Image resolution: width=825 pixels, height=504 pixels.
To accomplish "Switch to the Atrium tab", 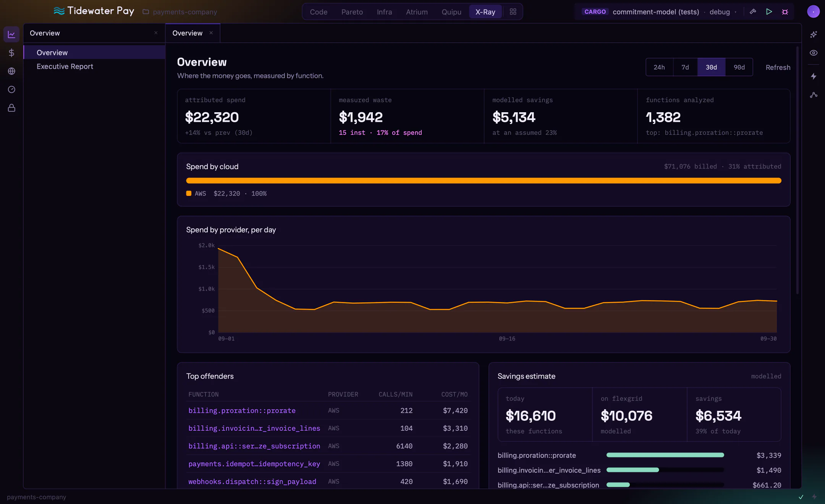I will pos(417,12).
